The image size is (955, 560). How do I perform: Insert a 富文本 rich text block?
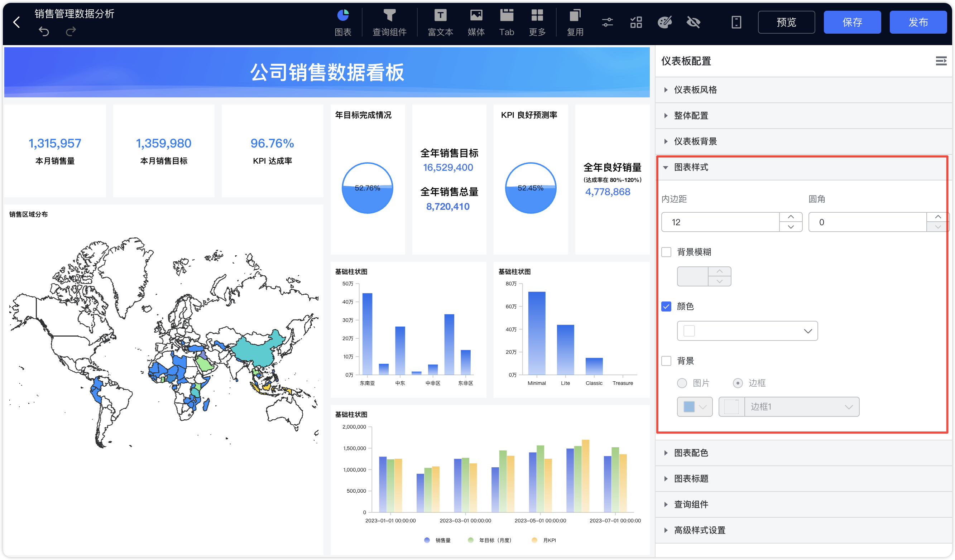[x=440, y=23]
